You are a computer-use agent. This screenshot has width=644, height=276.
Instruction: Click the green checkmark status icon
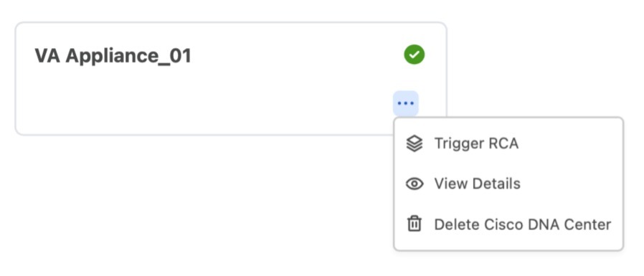(414, 54)
